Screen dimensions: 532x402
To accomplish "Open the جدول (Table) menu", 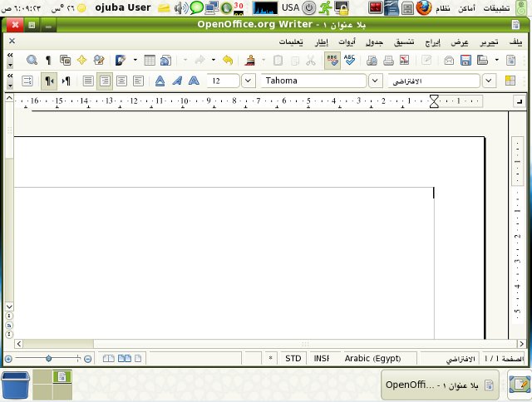I will click(375, 42).
